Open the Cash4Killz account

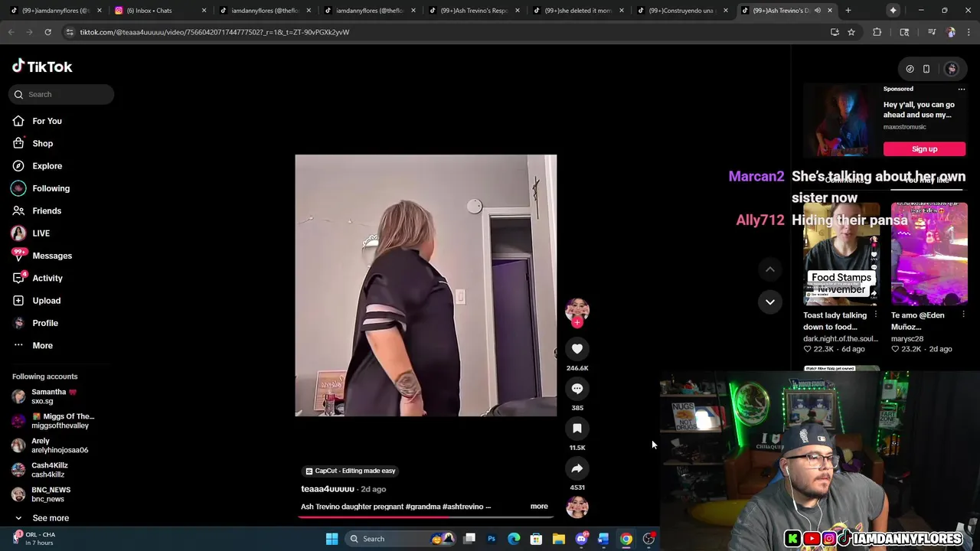50,470
